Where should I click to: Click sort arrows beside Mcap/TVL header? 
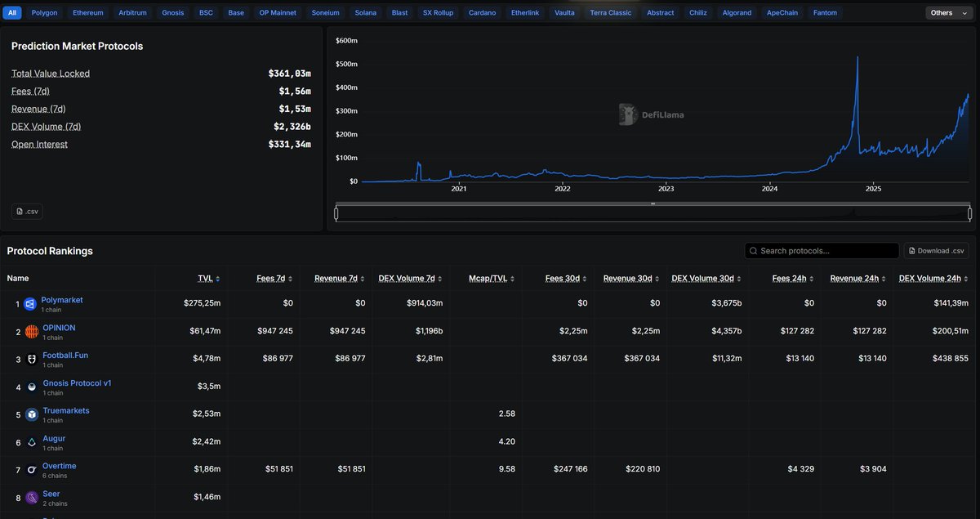512,279
